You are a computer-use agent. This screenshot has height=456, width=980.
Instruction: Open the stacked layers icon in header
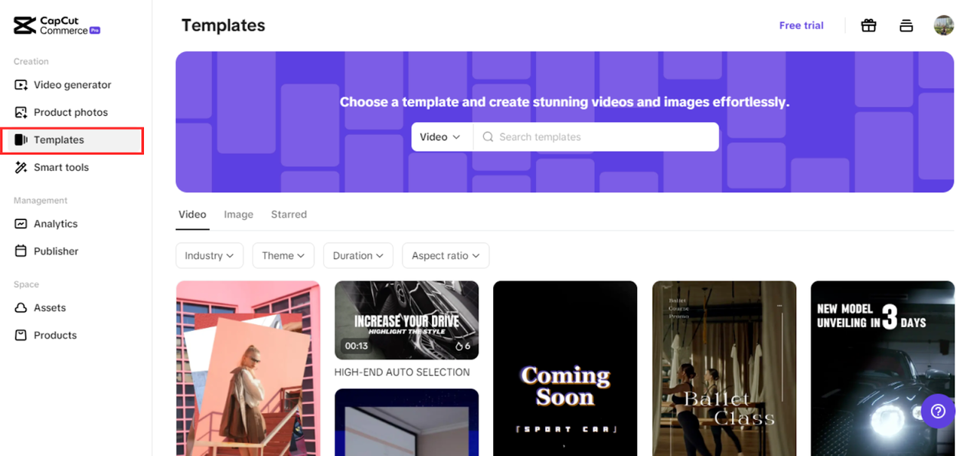click(x=906, y=25)
